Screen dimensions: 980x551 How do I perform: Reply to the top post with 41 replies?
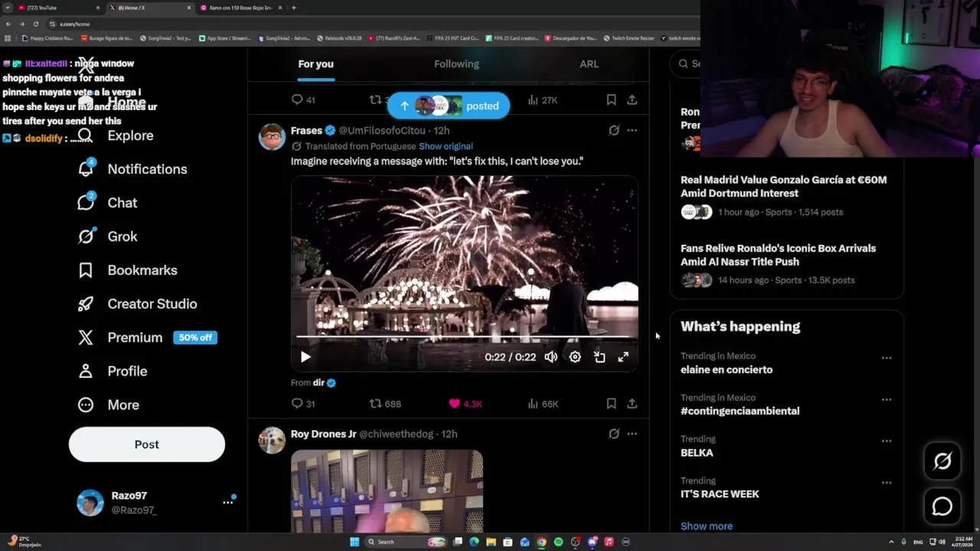click(x=304, y=99)
